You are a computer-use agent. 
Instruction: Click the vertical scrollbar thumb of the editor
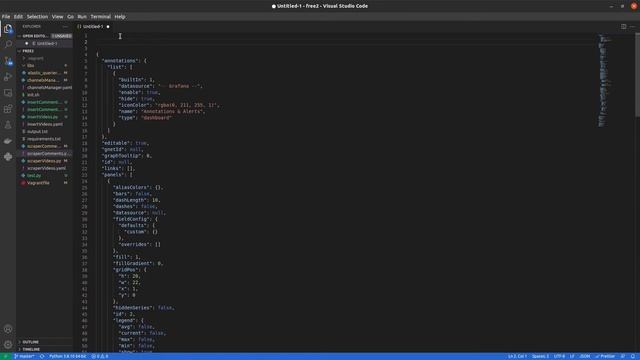click(637, 75)
